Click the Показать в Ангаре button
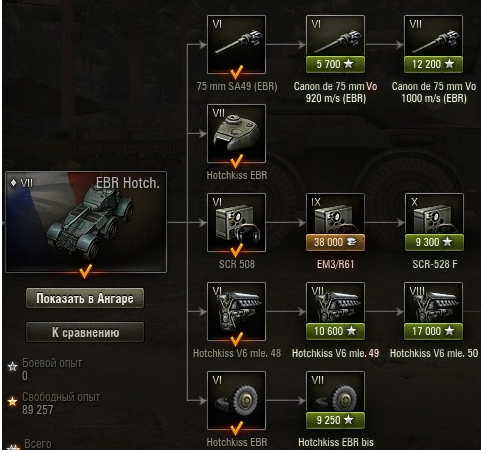 coord(85,298)
